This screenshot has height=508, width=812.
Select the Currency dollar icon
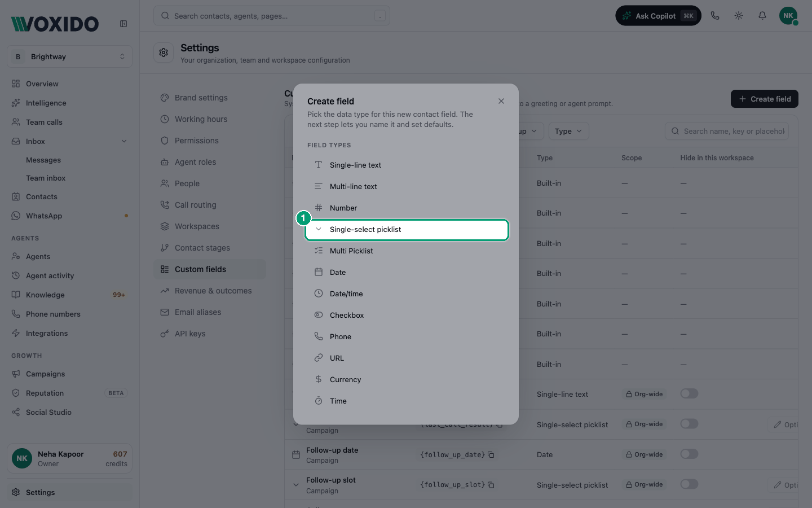pos(319,379)
